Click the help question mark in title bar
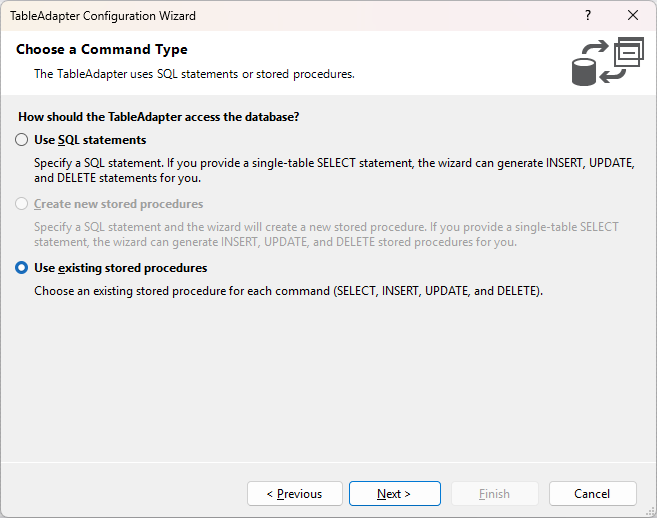 pos(587,16)
